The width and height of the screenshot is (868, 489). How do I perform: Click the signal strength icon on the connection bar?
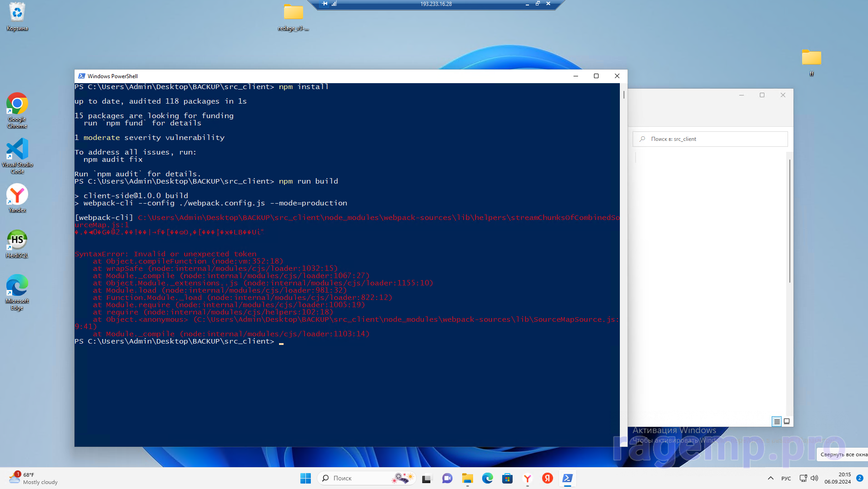[x=334, y=4]
